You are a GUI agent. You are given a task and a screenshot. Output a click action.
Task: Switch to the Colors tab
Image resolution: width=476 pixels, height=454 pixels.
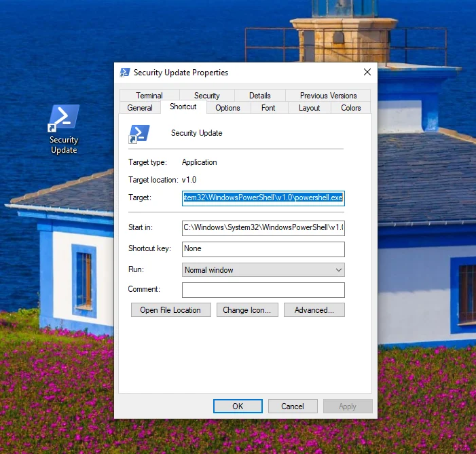pos(350,108)
